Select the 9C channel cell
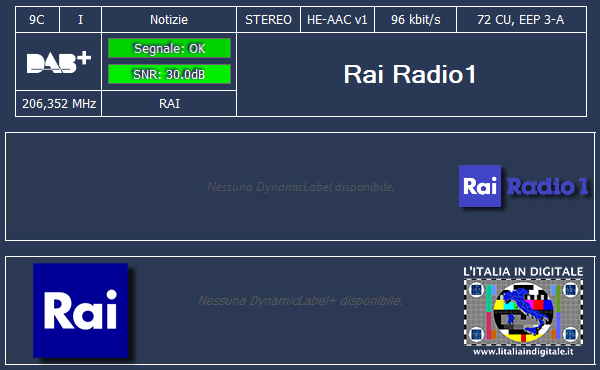This screenshot has width=600, height=370. tap(37, 20)
